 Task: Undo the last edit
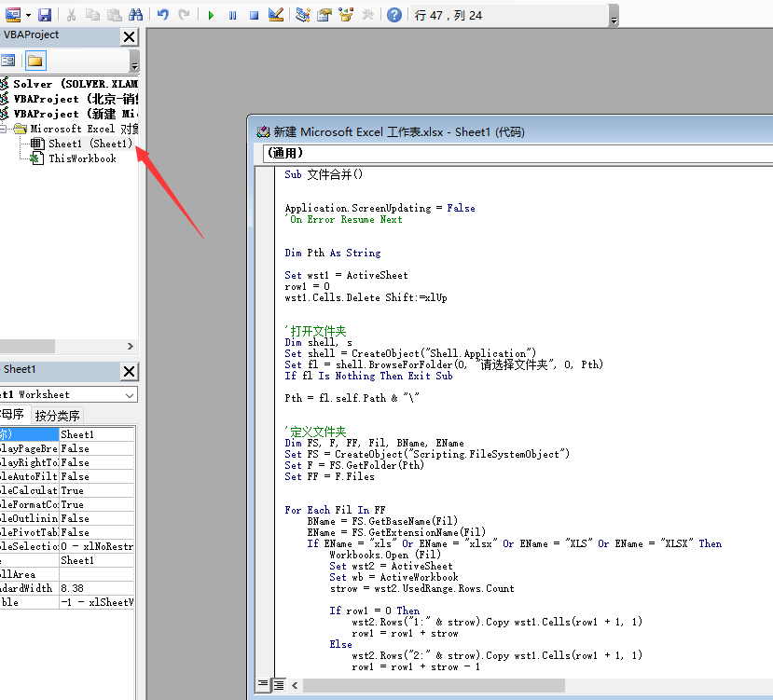pos(162,15)
